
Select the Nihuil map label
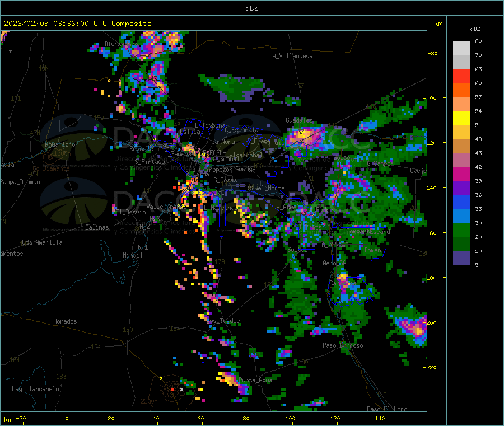[x=132, y=255]
